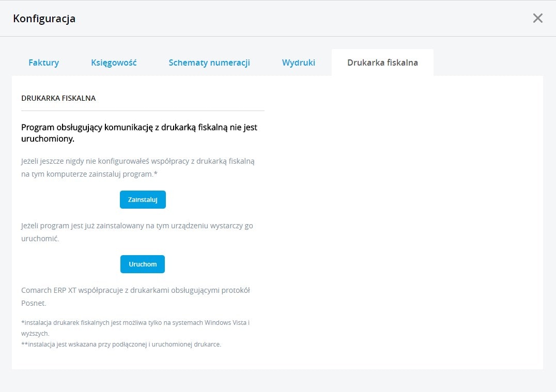Click the gray strip below the white panel
This screenshot has height=392, width=556.
(x=278, y=381)
